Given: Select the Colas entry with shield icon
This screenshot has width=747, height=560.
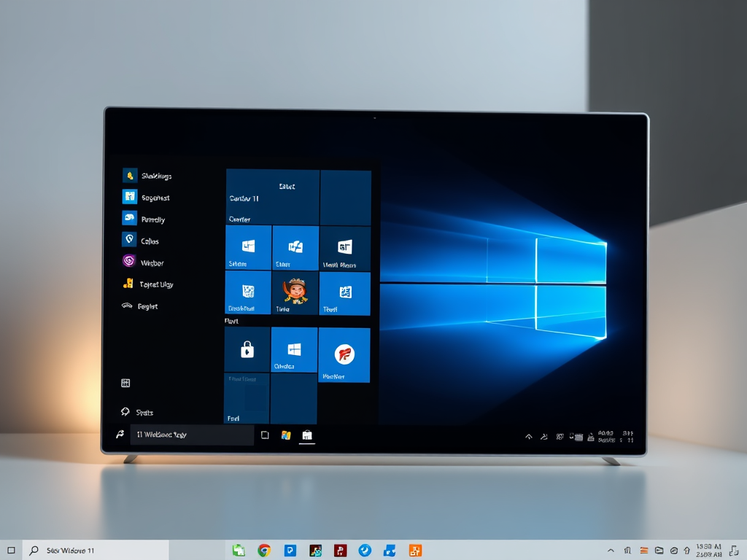Looking at the screenshot, I should pos(129,240).
